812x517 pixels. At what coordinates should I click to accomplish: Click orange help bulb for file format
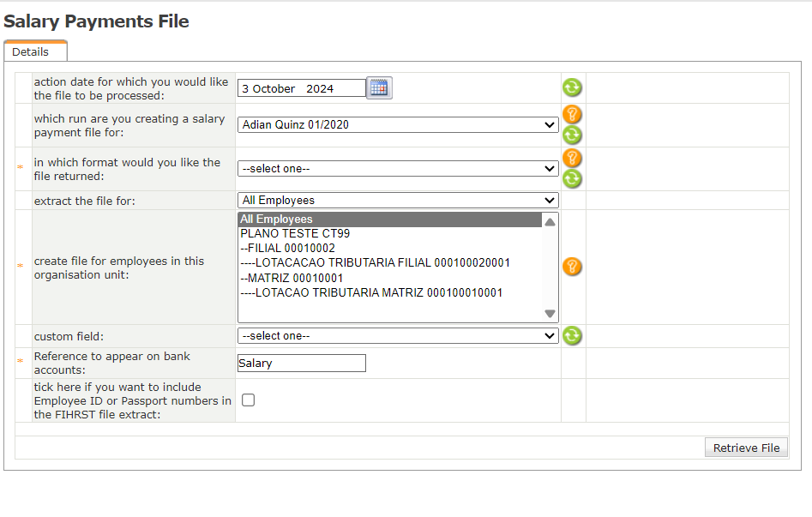(x=572, y=158)
